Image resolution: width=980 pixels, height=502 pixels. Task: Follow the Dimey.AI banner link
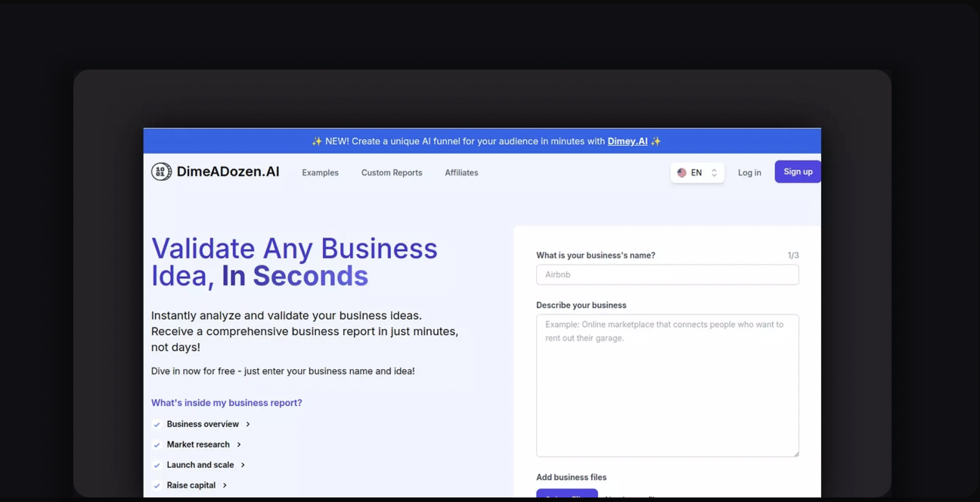coord(628,141)
